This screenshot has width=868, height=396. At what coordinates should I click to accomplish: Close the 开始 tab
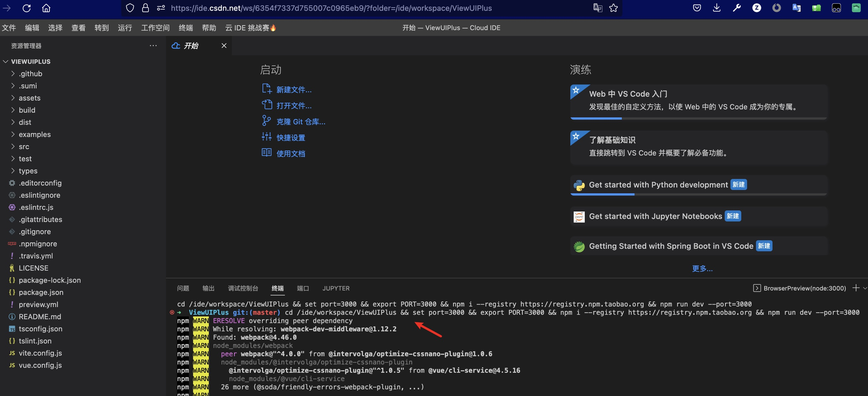click(x=224, y=45)
